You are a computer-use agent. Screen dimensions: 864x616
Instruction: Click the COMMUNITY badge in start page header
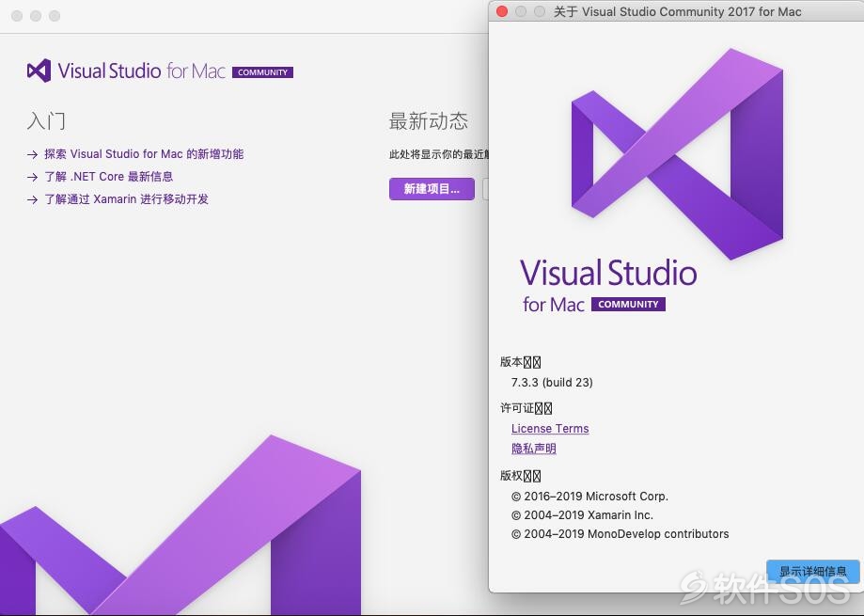click(263, 72)
